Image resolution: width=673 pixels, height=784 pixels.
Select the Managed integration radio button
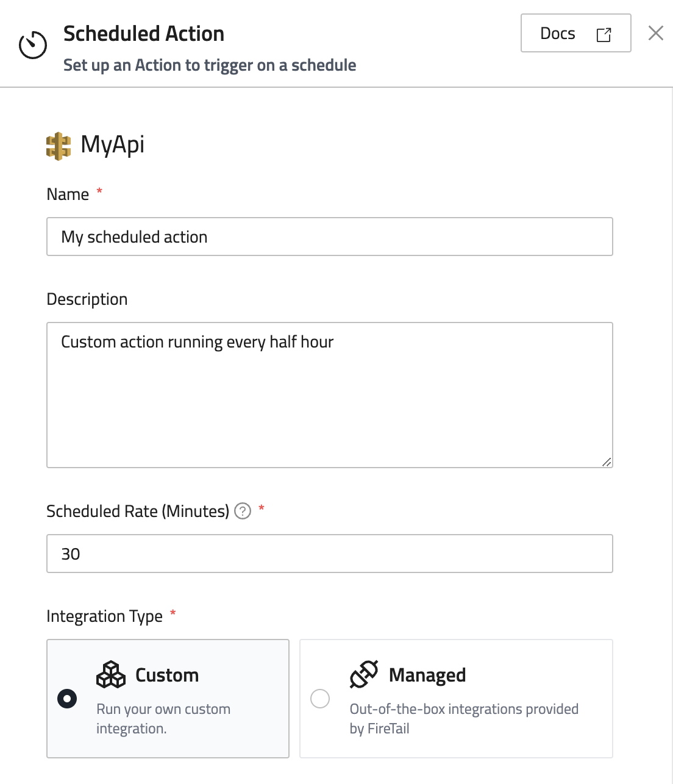point(320,699)
